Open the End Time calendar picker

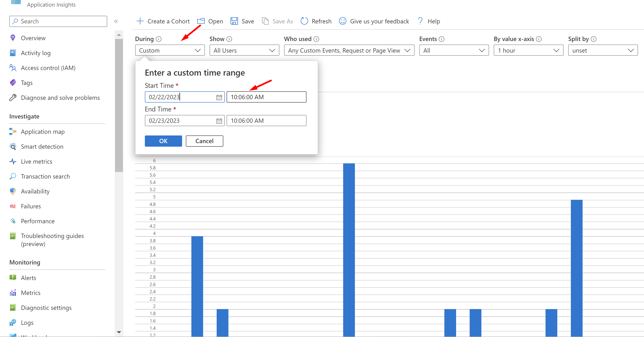click(x=219, y=121)
